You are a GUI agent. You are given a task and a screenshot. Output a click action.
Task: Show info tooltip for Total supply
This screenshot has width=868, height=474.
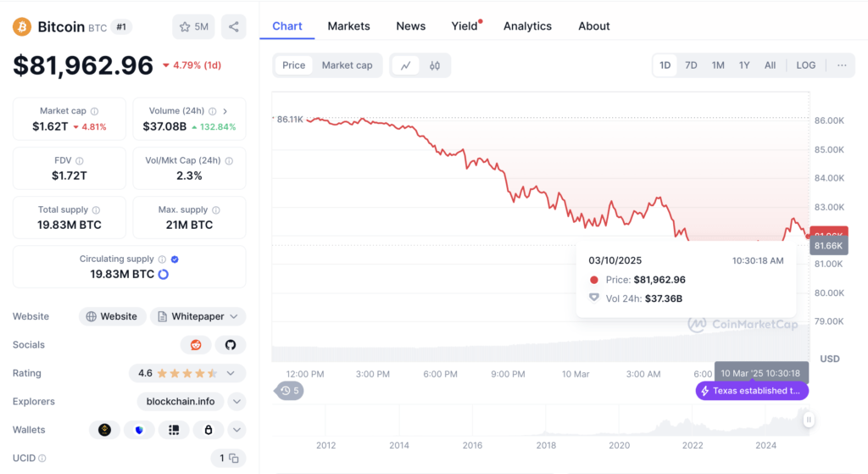[97, 210]
